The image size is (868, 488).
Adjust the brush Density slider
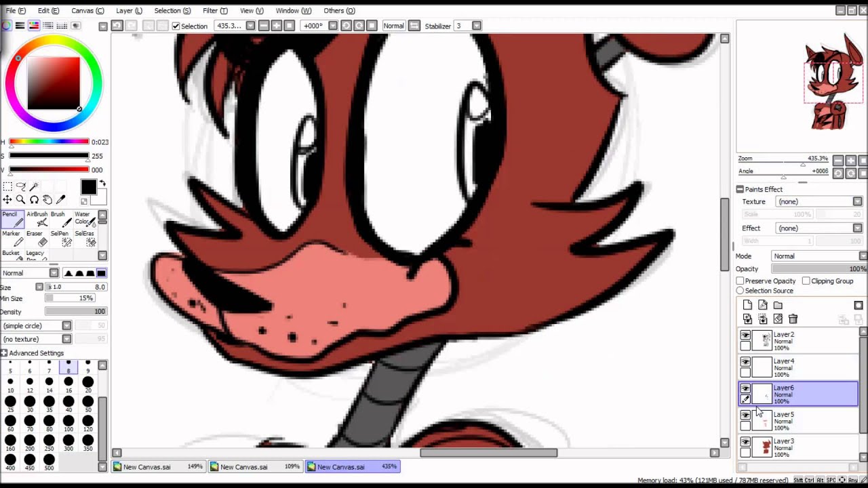coord(75,312)
